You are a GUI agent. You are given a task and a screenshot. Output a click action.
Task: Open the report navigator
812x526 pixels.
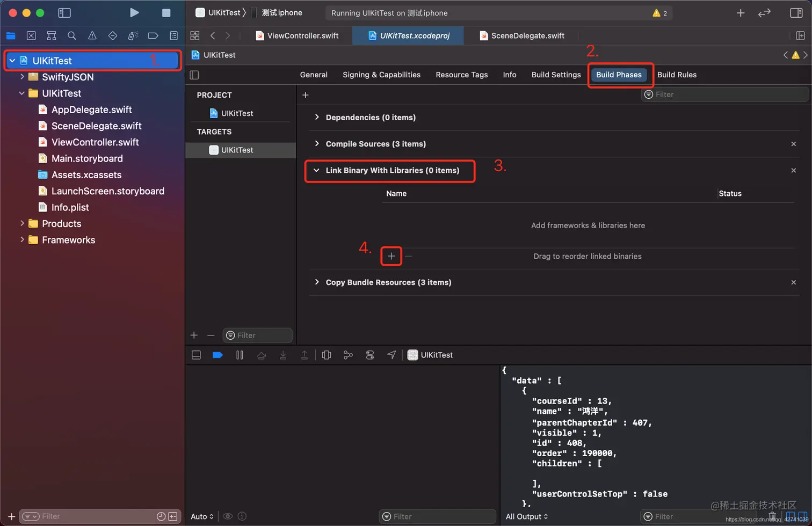pyautogui.click(x=173, y=35)
